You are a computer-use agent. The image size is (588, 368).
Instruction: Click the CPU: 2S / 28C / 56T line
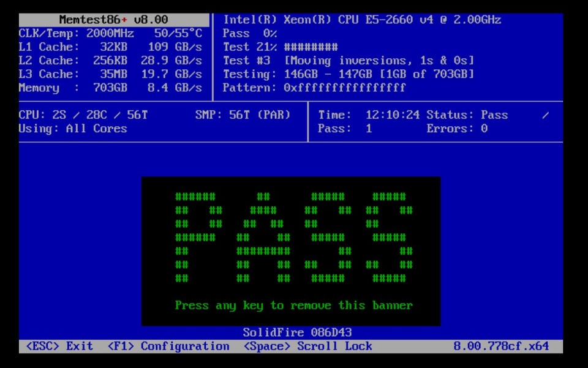83,115
